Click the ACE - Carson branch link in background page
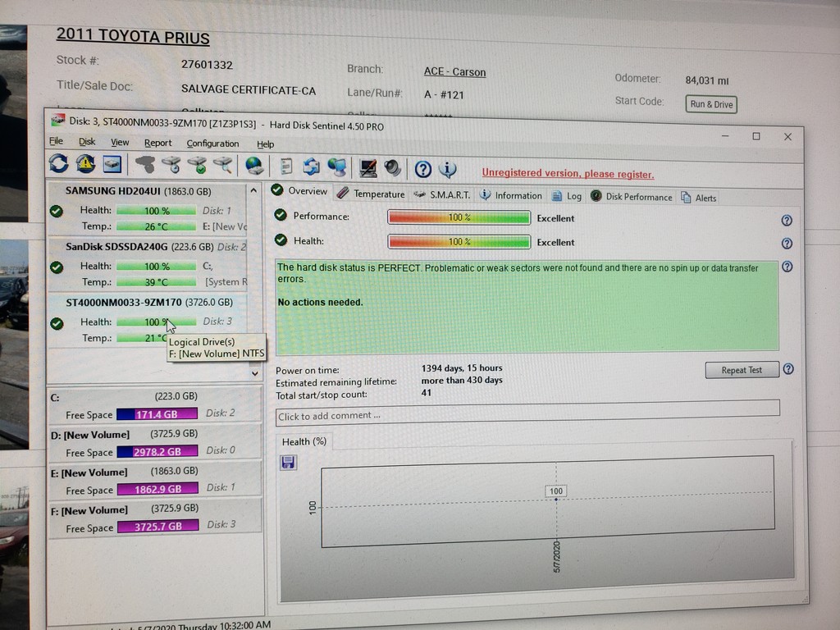The width and height of the screenshot is (840, 630). 454,72
